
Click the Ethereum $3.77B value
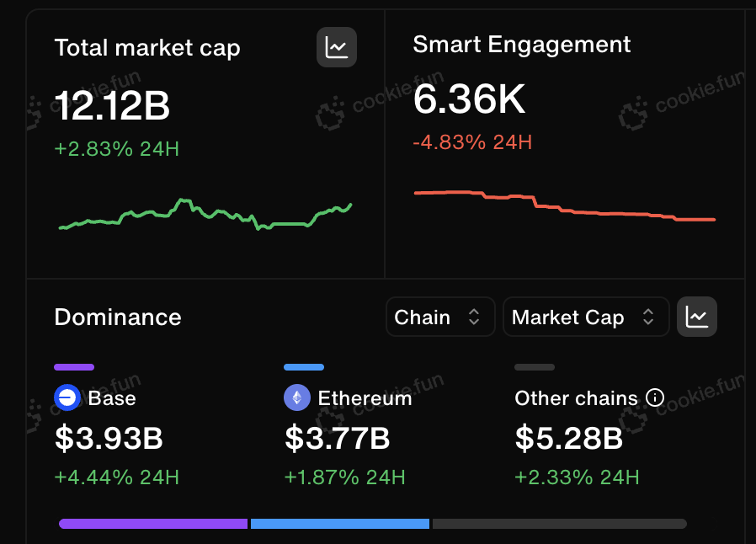(x=337, y=438)
